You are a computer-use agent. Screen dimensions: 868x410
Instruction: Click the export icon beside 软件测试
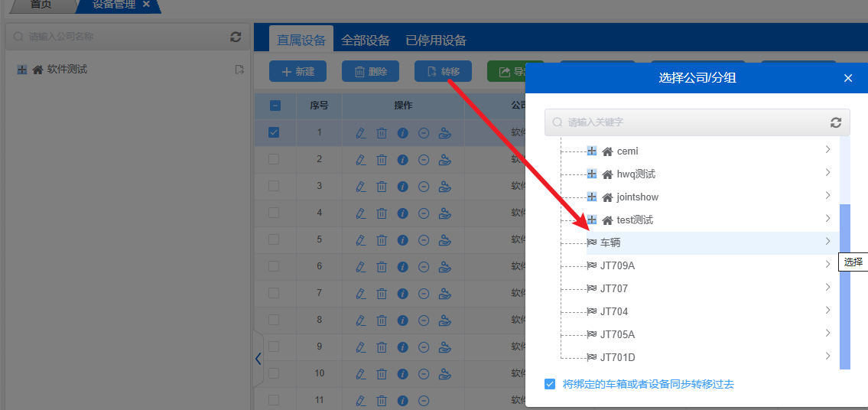pyautogui.click(x=239, y=70)
